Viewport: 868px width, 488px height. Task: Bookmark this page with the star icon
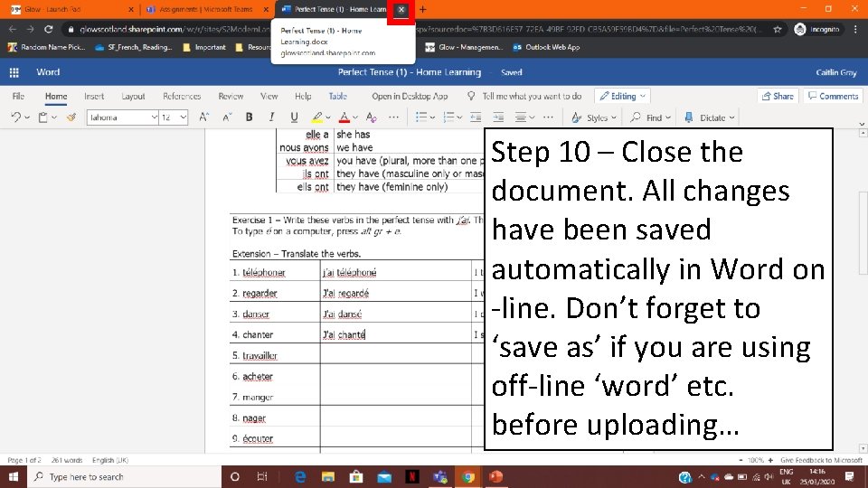pyautogui.click(x=778, y=29)
